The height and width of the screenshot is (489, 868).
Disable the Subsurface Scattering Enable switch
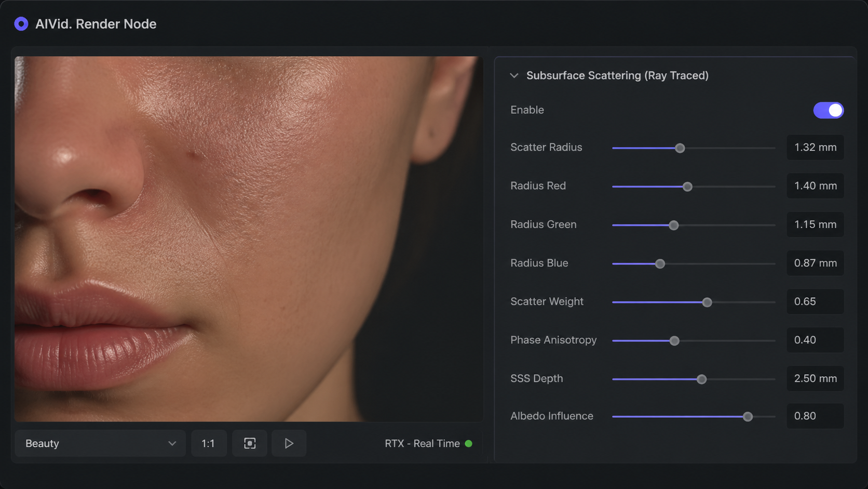(828, 110)
